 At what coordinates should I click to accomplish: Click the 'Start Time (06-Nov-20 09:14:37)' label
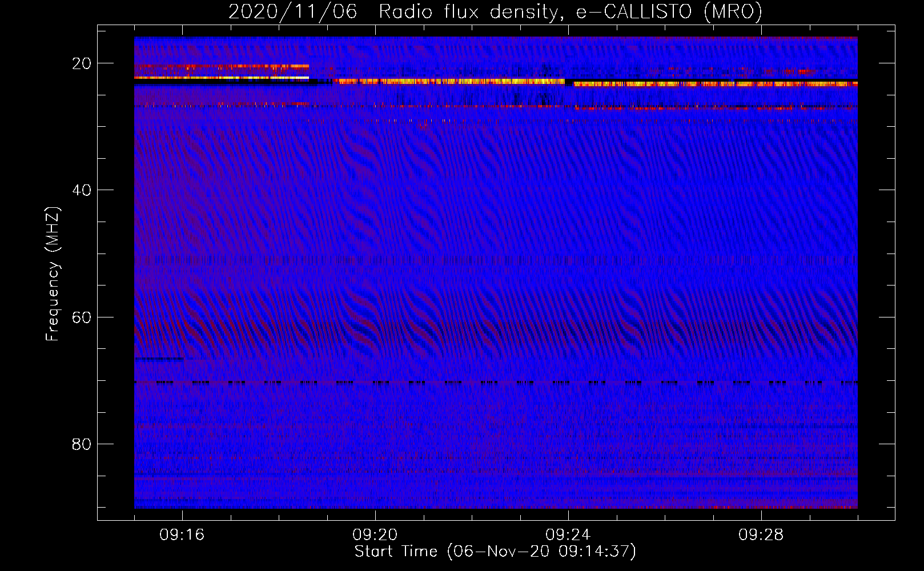(495, 552)
